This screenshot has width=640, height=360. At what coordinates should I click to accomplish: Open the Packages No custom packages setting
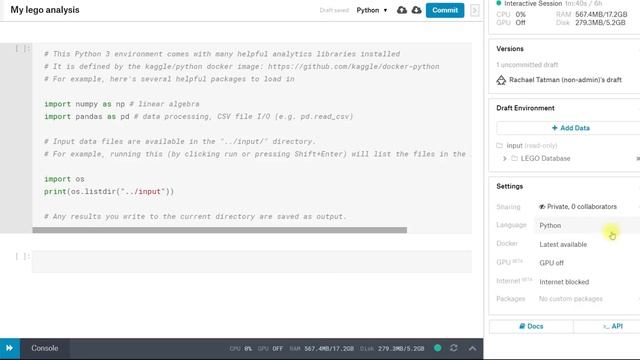click(571, 299)
